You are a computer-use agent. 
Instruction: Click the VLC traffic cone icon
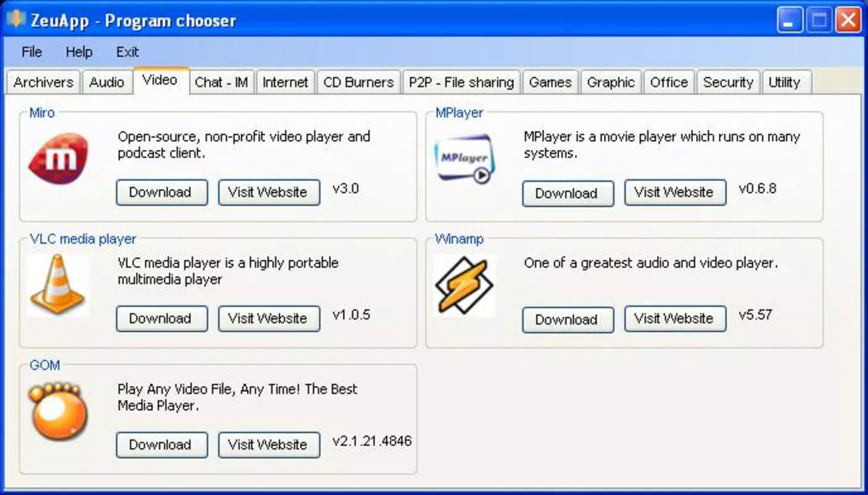click(57, 285)
